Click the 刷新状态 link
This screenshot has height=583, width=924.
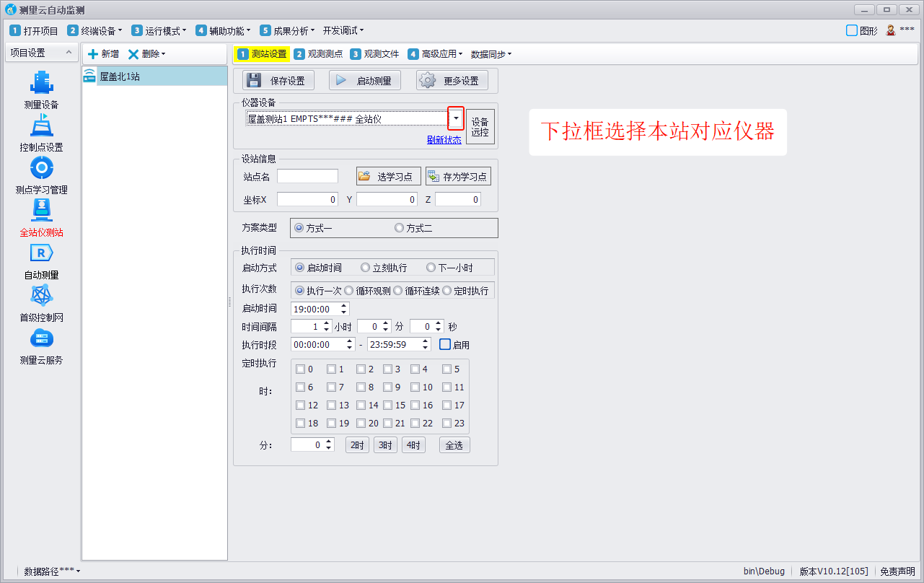(444, 140)
